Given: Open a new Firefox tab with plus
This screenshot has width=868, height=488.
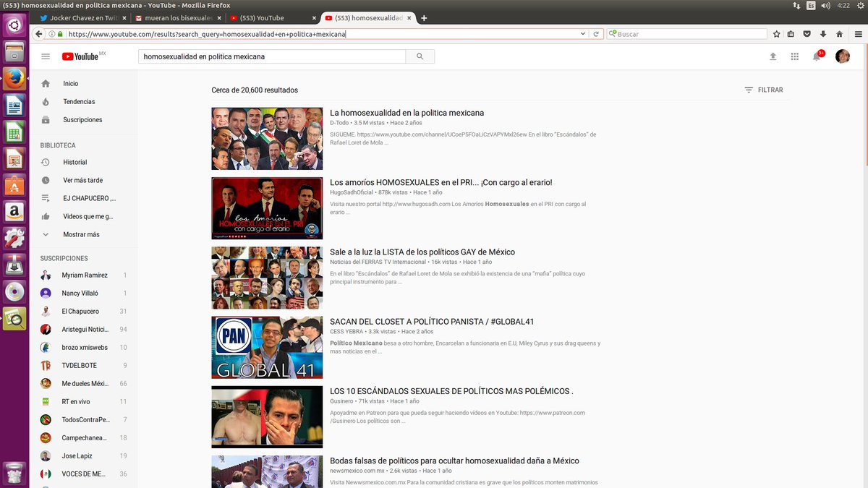Looking at the screenshot, I should pyautogui.click(x=425, y=18).
